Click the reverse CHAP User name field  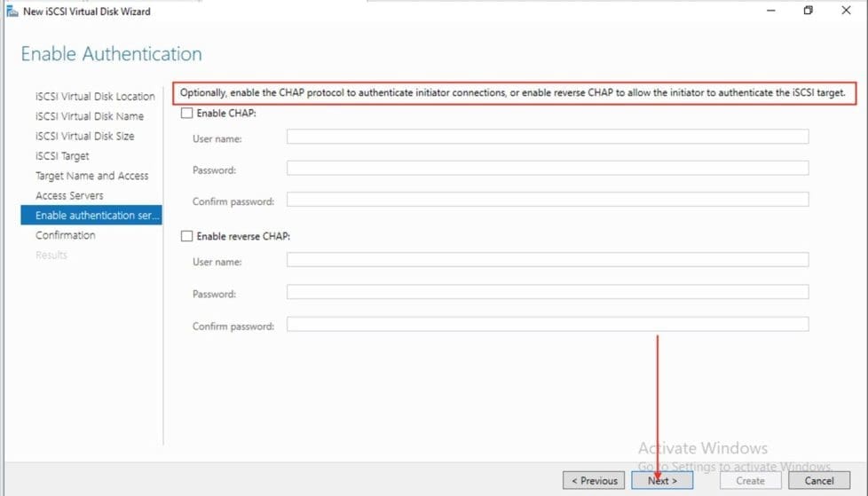coord(547,260)
